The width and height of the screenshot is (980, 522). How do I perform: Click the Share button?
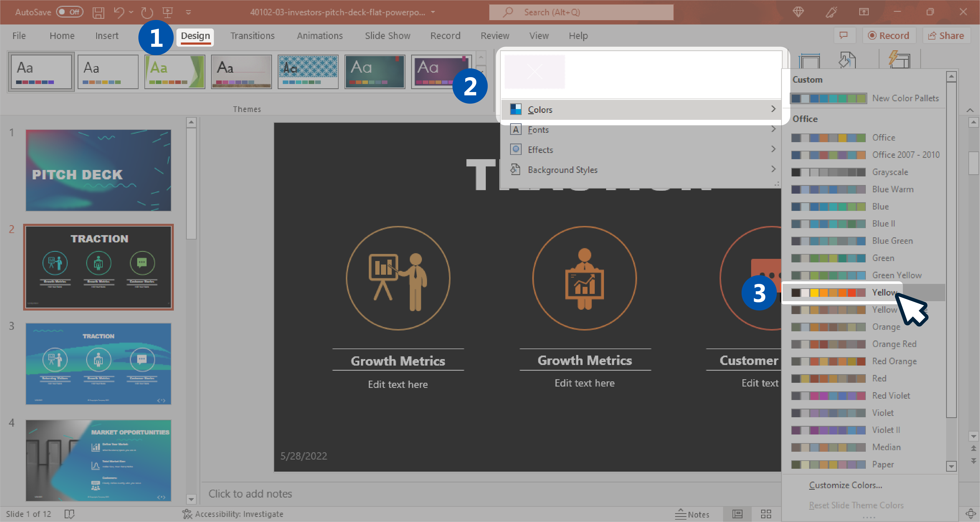pyautogui.click(x=947, y=35)
